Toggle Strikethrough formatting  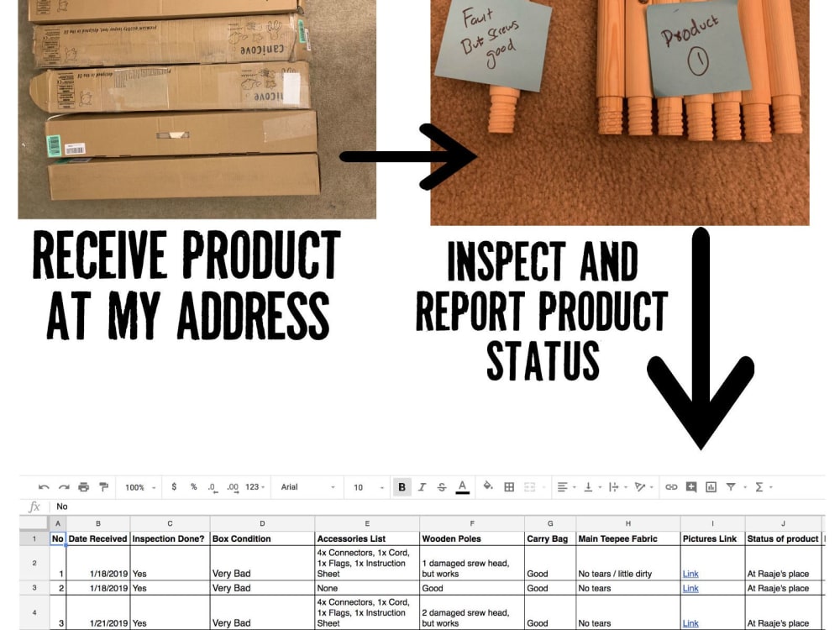[x=442, y=487]
